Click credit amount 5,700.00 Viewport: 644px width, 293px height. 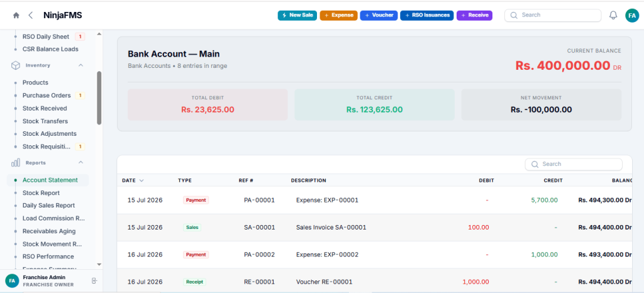click(x=544, y=200)
